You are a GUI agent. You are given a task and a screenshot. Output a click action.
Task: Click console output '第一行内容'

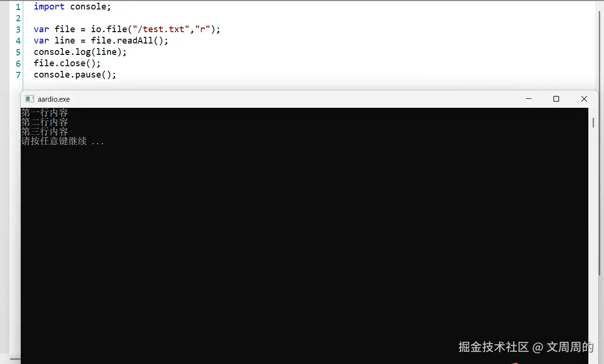[x=44, y=113]
